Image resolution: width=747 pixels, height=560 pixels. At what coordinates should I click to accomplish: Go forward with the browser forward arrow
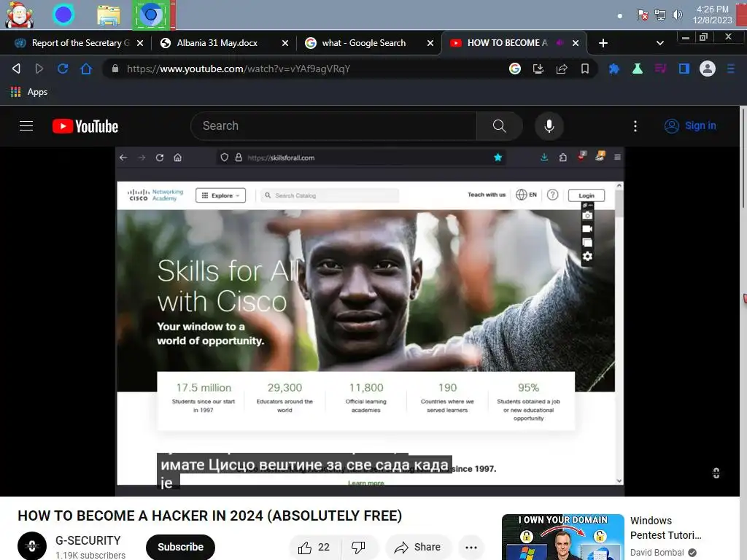pos(39,69)
